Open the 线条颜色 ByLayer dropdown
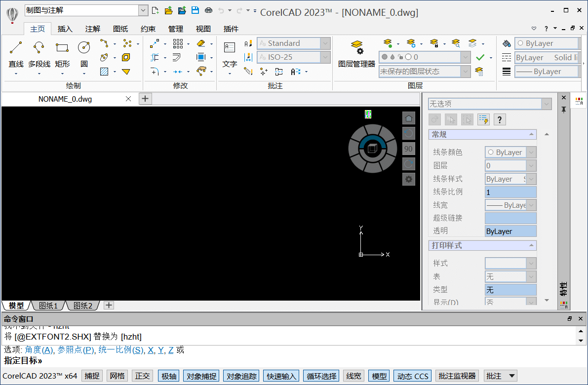Image resolution: width=588 pixels, height=385 pixels. (x=531, y=152)
